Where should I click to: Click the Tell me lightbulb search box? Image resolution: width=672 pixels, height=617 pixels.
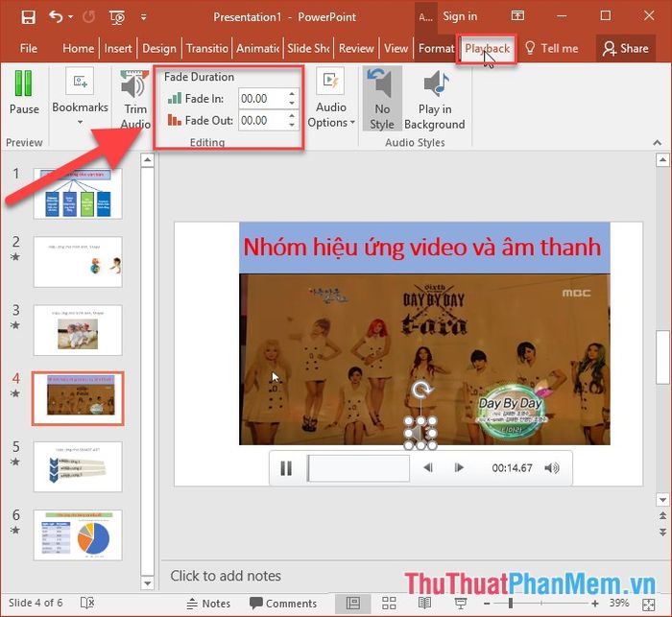pyautogui.click(x=552, y=48)
